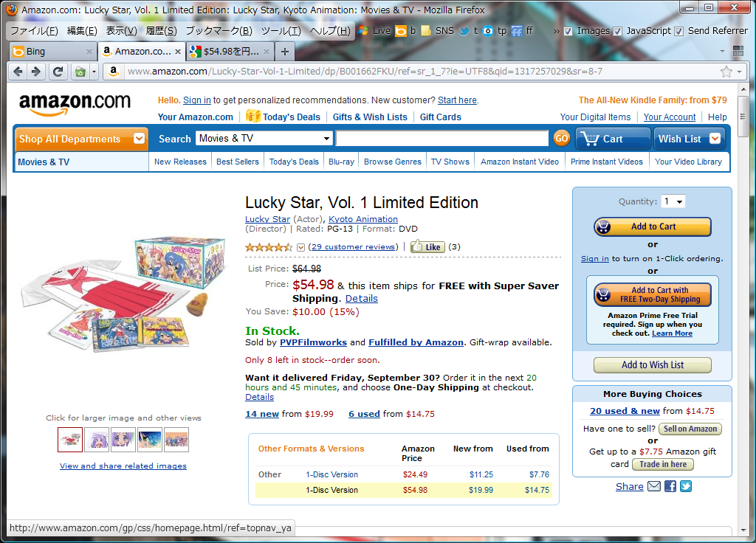Open the ブックマーク(B) menu

[219, 31]
